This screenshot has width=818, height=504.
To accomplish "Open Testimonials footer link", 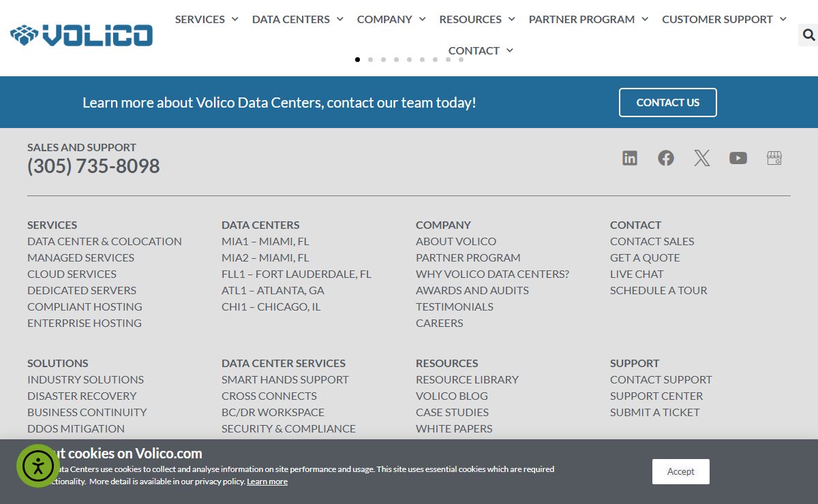I will (x=455, y=306).
